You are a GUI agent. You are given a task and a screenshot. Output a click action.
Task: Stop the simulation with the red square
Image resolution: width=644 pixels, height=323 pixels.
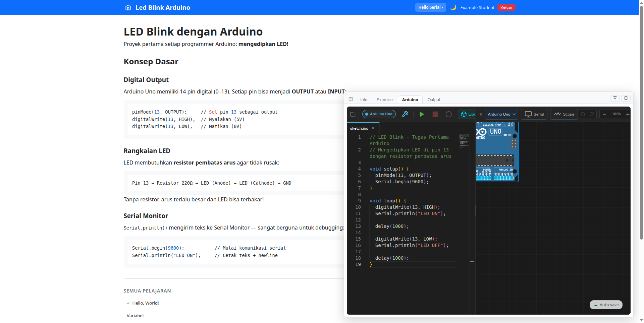pos(435,114)
